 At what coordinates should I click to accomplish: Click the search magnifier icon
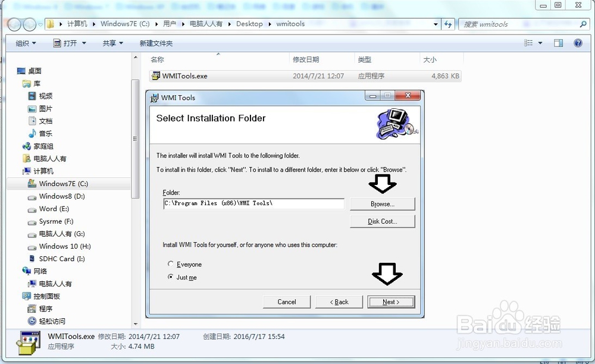coord(583,24)
